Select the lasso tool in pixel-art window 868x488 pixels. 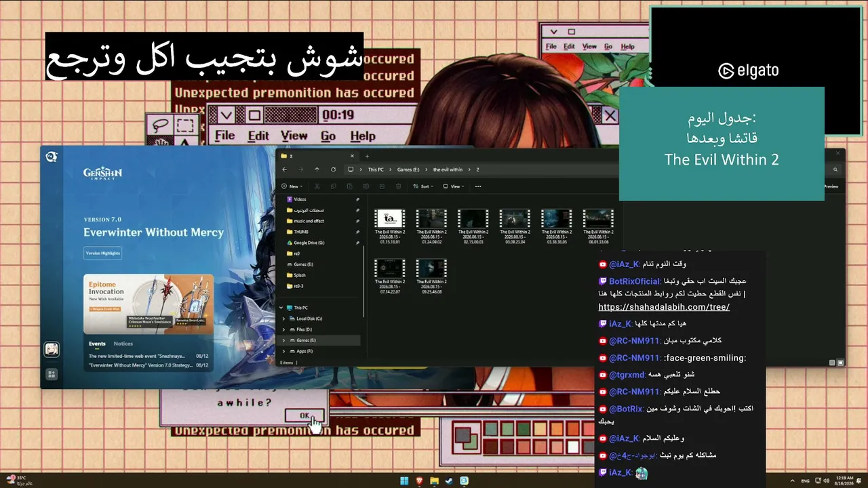coord(161,125)
